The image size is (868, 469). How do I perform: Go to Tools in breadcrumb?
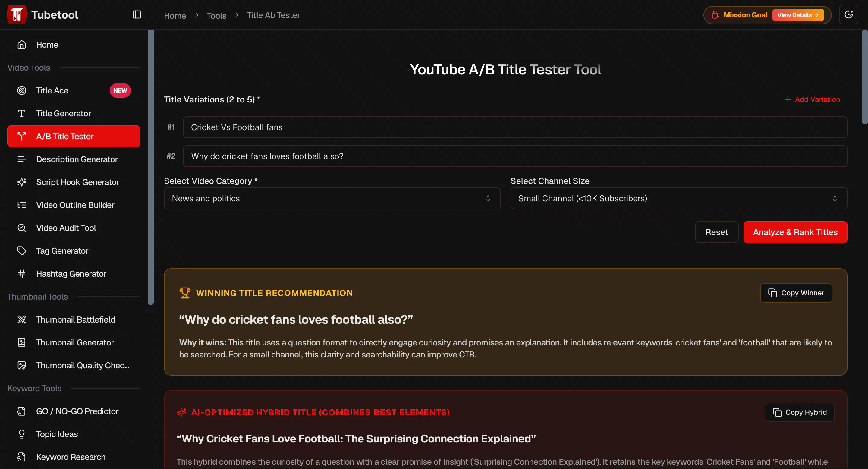(216, 15)
